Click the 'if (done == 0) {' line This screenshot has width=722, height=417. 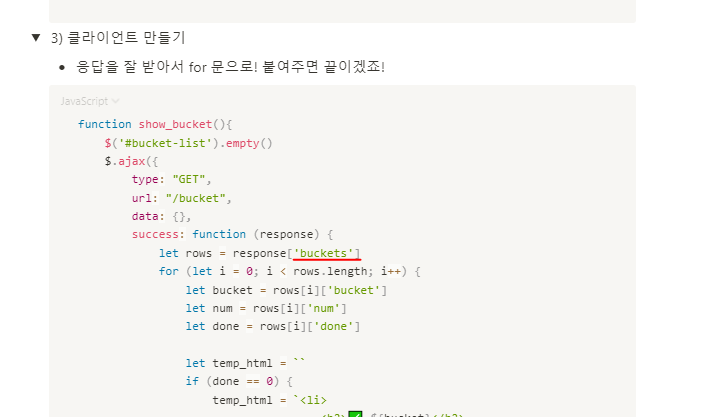[x=239, y=382]
